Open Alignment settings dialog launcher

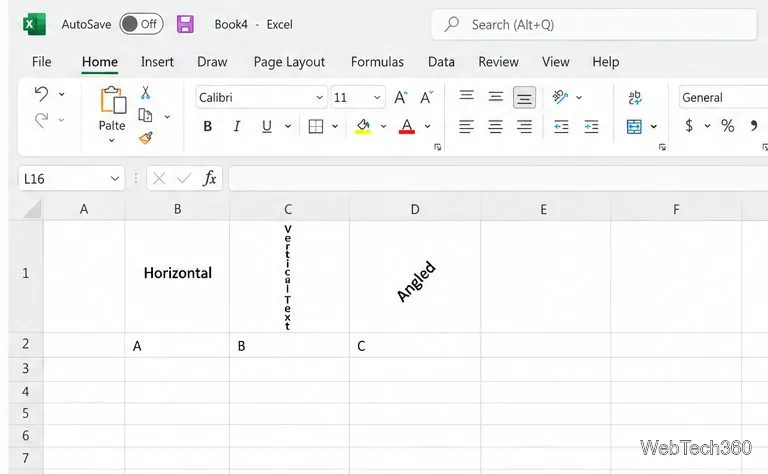662,147
